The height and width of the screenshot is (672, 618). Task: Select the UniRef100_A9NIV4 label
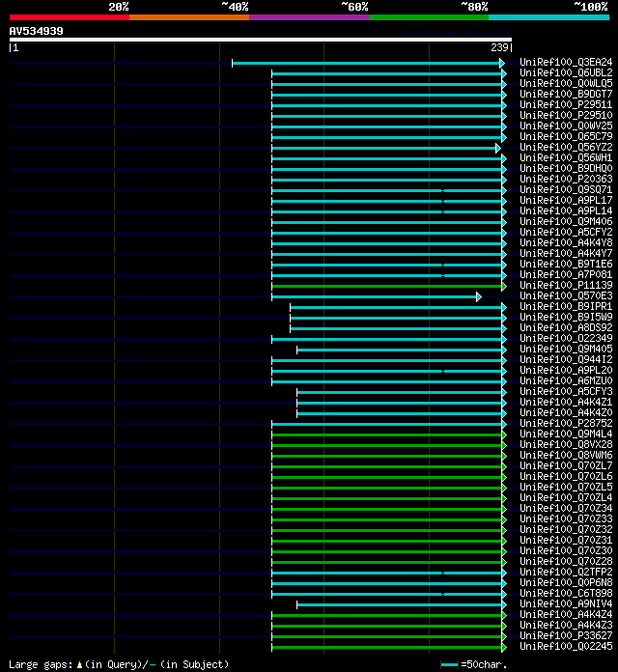(566, 603)
